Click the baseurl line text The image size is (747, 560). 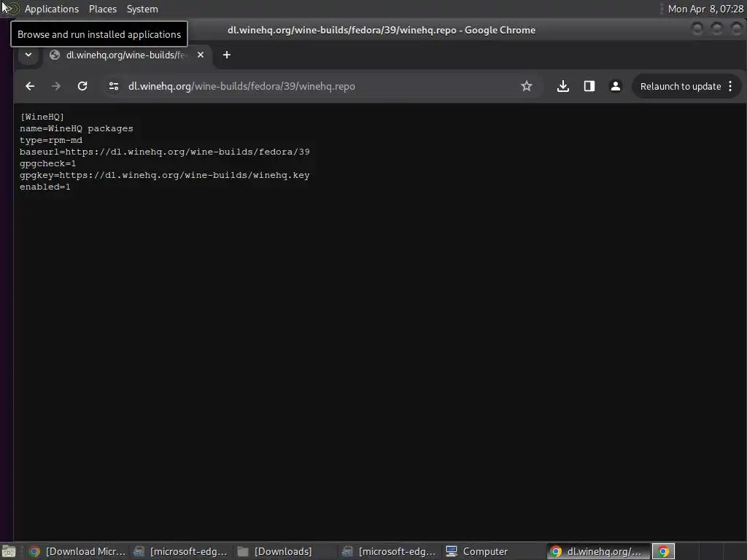(164, 152)
